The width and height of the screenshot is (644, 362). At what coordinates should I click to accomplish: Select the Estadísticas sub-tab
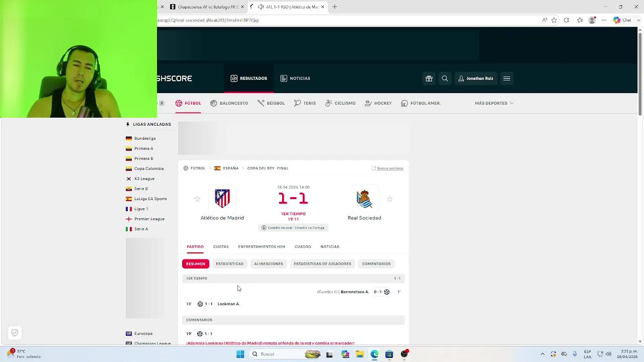[229, 263]
